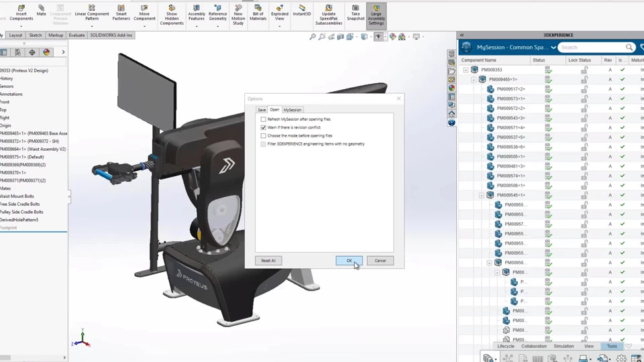The image size is (644, 362).
Task: Focus the 3DEXPERIENCE Search field
Action: (592, 47)
